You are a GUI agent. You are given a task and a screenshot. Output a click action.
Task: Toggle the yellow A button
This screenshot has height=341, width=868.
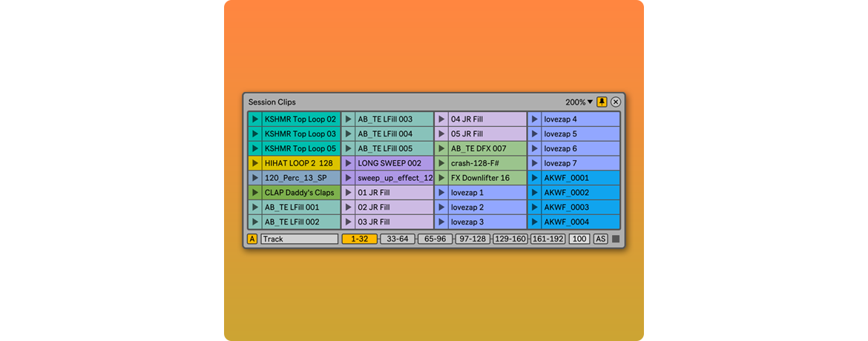[x=252, y=239]
